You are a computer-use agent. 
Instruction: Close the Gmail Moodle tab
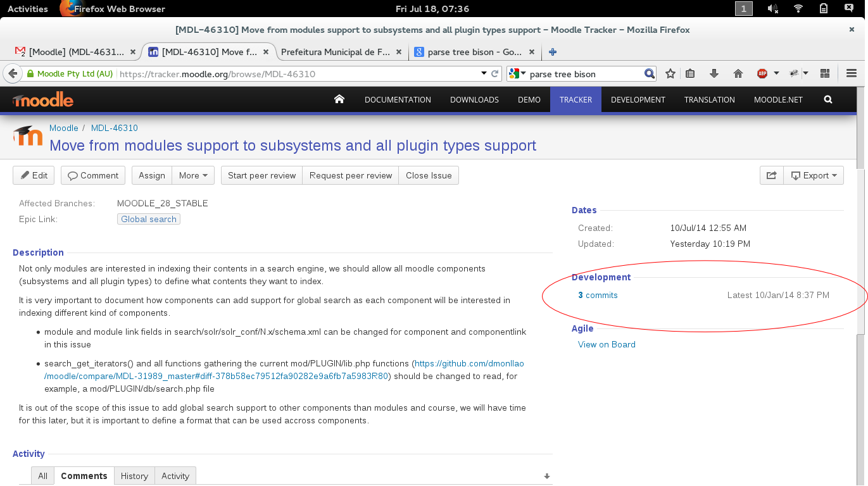(x=132, y=52)
